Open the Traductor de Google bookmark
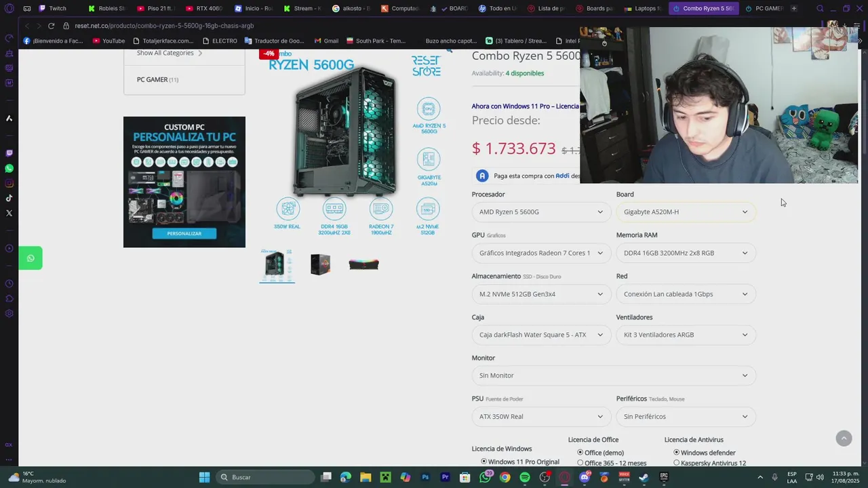The image size is (868, 488). [x=274, y=41]
